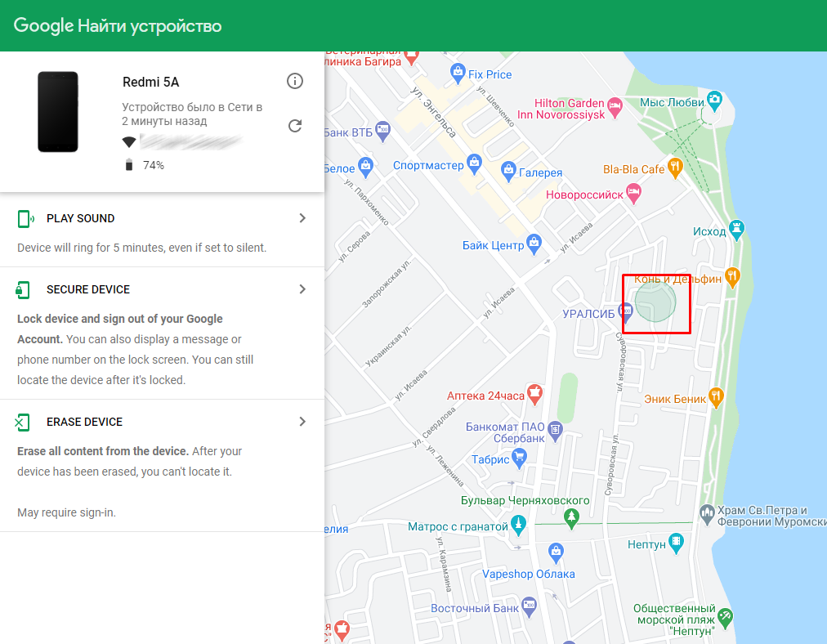Click the Redmi 5A phone thumbnail
This screenshot has width=827, height=644.
click(x=58, y=112)
